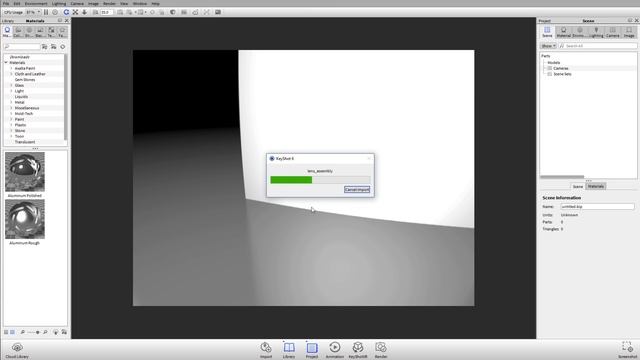Switch to Image tab in Project panel
This screenshot has height=360, width=640.
(x=629, y=32)
